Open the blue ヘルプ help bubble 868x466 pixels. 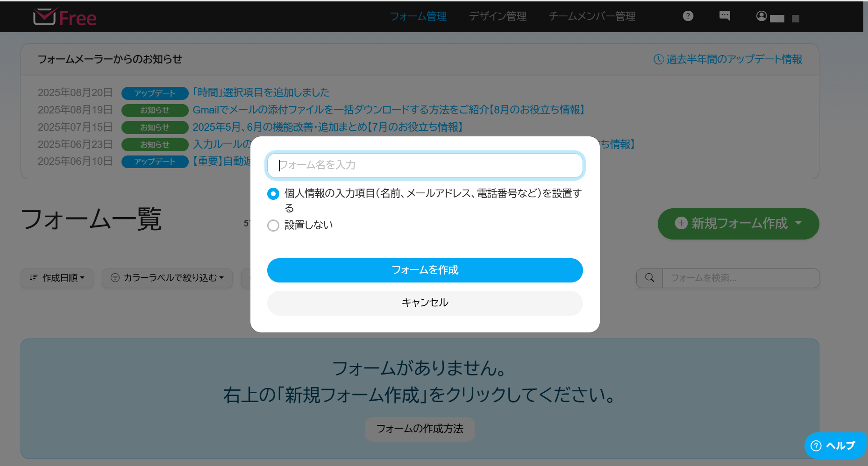835,445
